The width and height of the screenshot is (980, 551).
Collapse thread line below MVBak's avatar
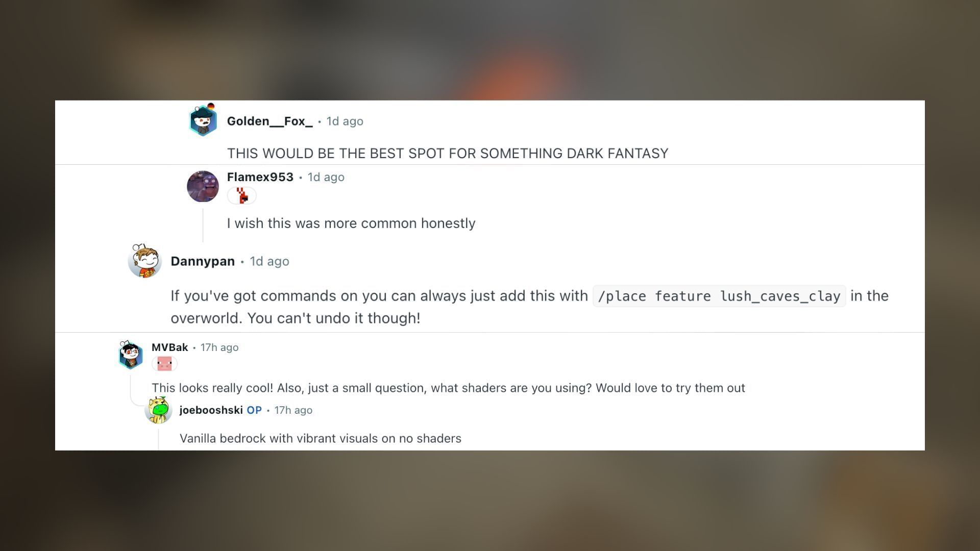click(x=131, y=388)
